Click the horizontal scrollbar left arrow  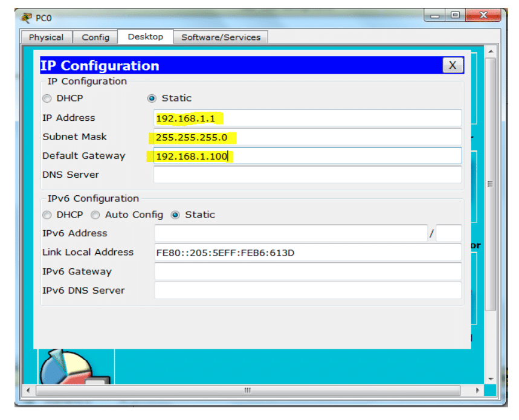point(28,390)
